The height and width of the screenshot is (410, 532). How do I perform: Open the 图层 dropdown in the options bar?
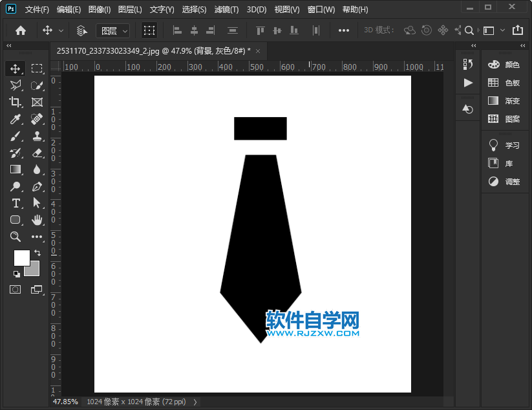click(x=113, y=30)
